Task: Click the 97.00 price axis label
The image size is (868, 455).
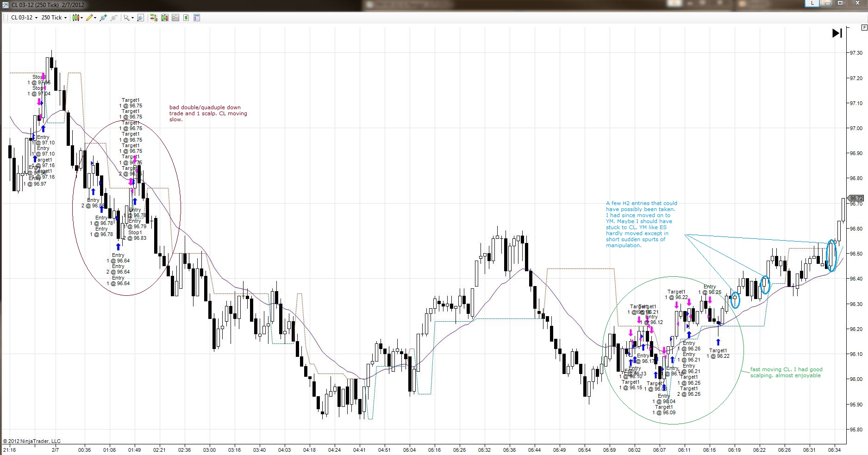Action: 856,128
